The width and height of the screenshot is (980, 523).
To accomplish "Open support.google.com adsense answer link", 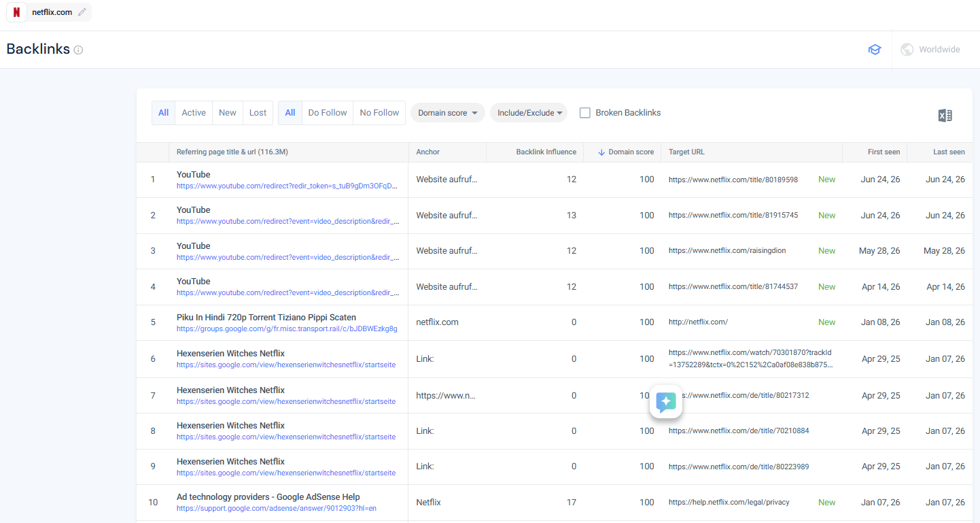I will pos(277,508).
